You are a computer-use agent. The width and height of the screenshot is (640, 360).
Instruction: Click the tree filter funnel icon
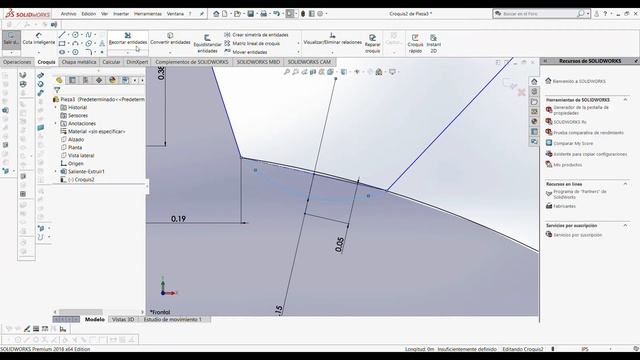(x=57, y=90)
